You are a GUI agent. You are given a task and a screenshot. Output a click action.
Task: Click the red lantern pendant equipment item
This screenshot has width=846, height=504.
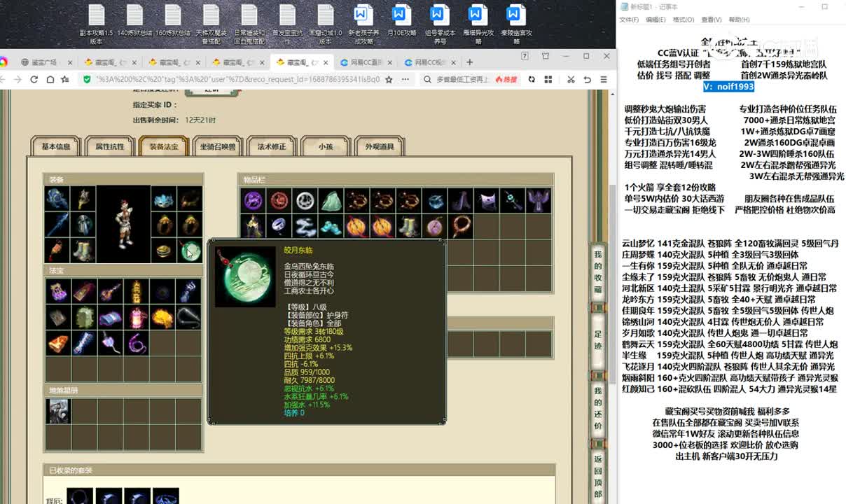[57, 250]
